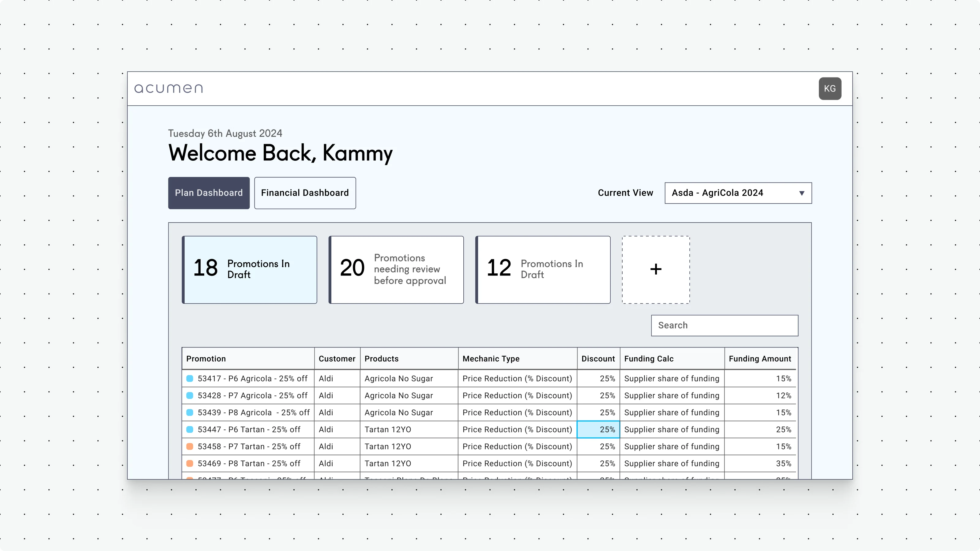The image size is (980, 551).
Task: Switch to the Financial Dashboard tab
Action: pos(305,193)
